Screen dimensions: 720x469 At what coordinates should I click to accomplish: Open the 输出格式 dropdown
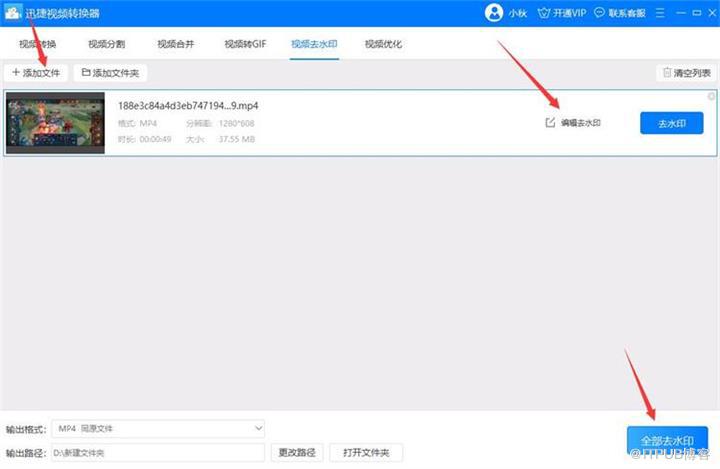click(158, 429)
